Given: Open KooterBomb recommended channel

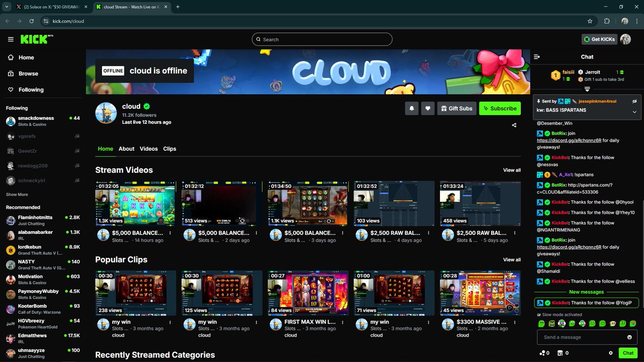Looking at the screenshot, I should (43, 309).
